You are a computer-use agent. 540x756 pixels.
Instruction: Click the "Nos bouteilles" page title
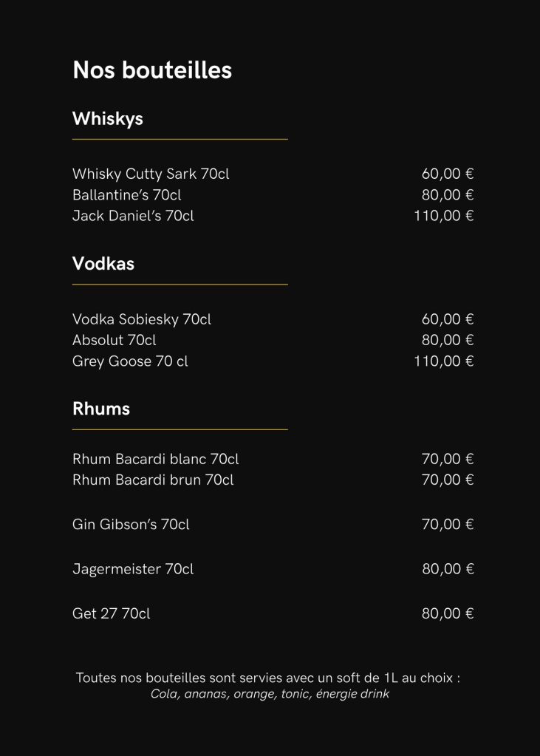[152, 70]
